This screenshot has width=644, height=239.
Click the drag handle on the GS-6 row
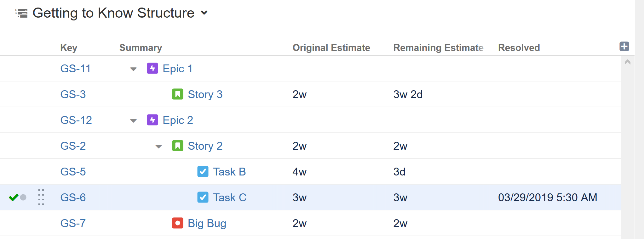click(40, 197)
